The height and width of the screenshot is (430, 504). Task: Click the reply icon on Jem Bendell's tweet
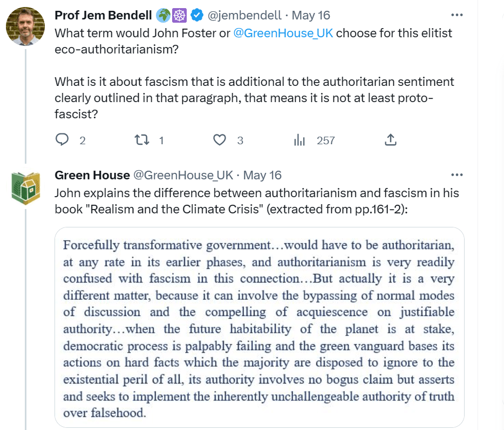click(63, 140)
